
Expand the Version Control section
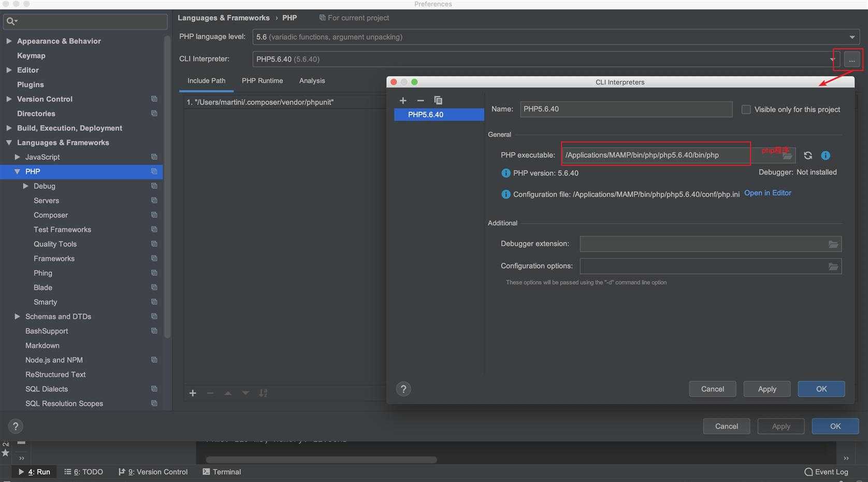[x=9, y=99]
